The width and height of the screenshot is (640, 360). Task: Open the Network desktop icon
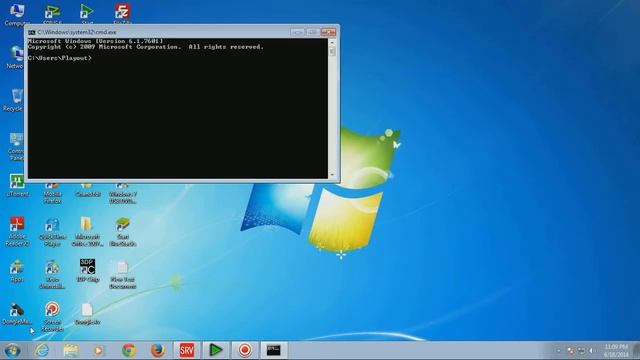pyautogui.click(x=16, y=57)
